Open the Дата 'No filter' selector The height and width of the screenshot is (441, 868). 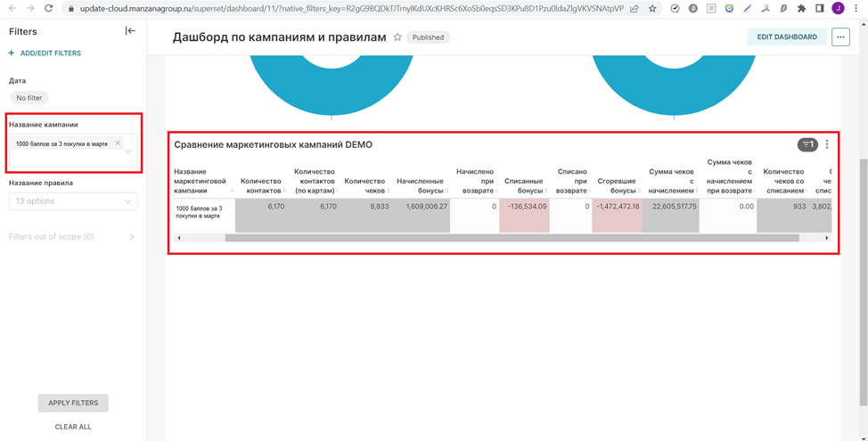pos(29,98)
